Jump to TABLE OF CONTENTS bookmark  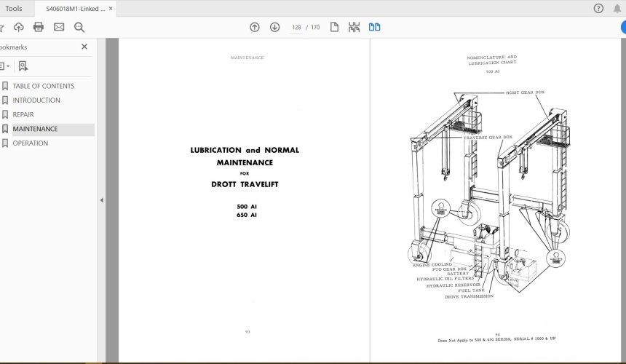pyautogui.click(x=43, y=86)
